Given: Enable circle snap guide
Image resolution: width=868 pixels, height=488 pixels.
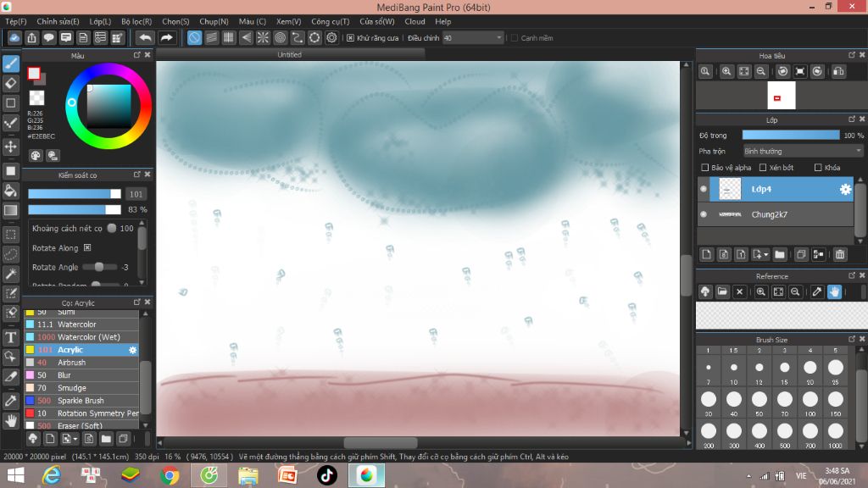Looking at the screenshot, I should coord(280,37).
